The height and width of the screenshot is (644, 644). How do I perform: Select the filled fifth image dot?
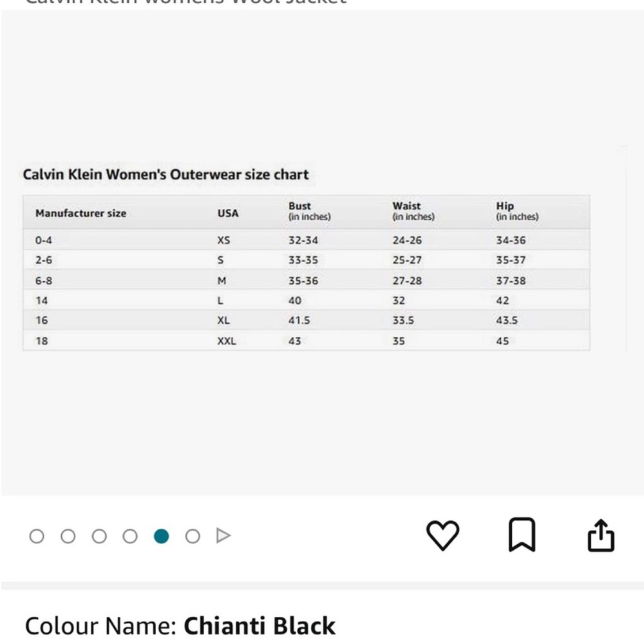coord(162,536)
